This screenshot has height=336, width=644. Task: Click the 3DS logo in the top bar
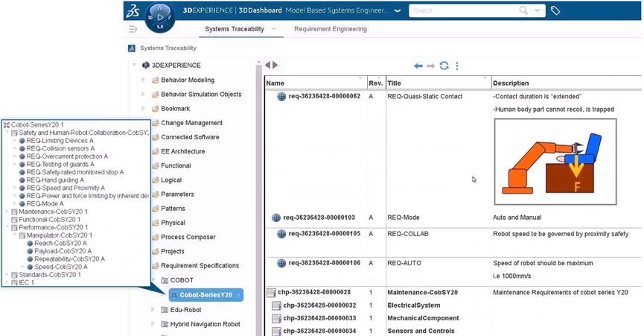pyautogui.click(x=133, y=10)
